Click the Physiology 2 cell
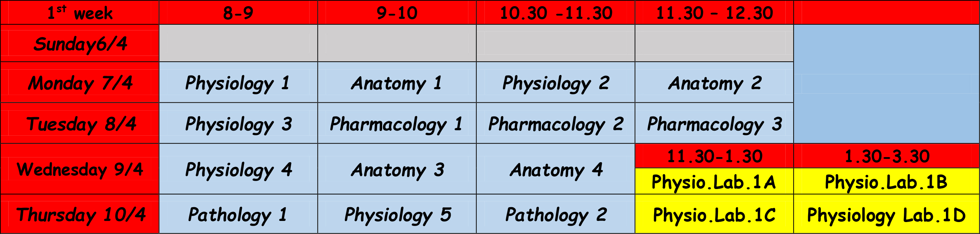Screen dimensions: 980x234 (x=555, y=82)
